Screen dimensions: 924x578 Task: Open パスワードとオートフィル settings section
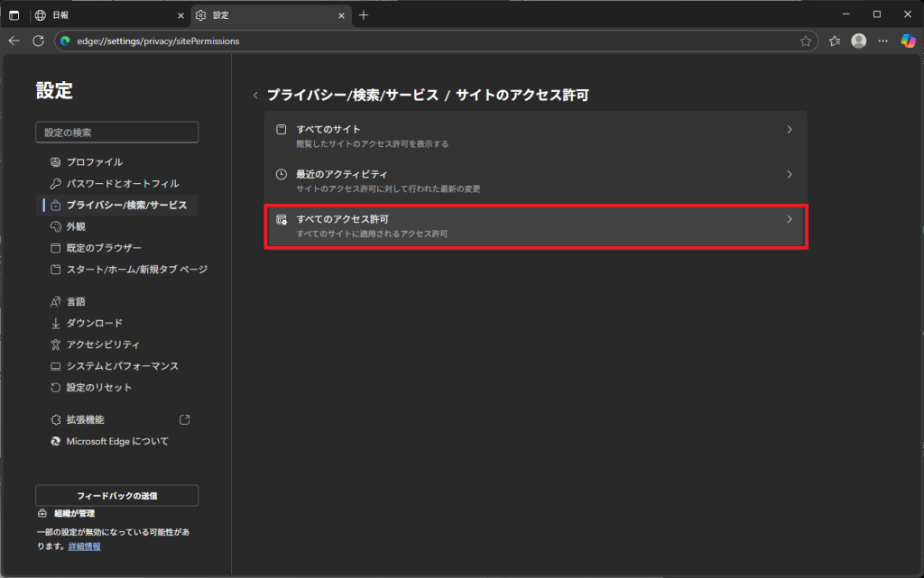pos(122,184)
